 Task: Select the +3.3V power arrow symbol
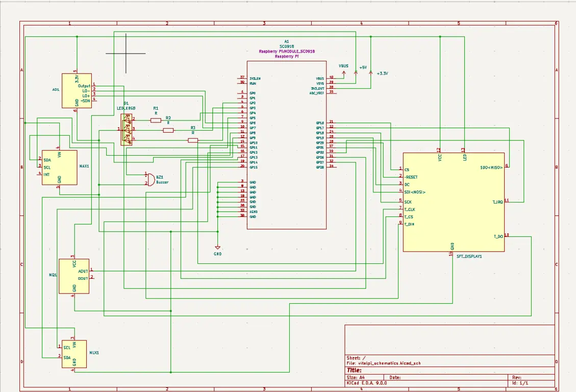(371, 73)
